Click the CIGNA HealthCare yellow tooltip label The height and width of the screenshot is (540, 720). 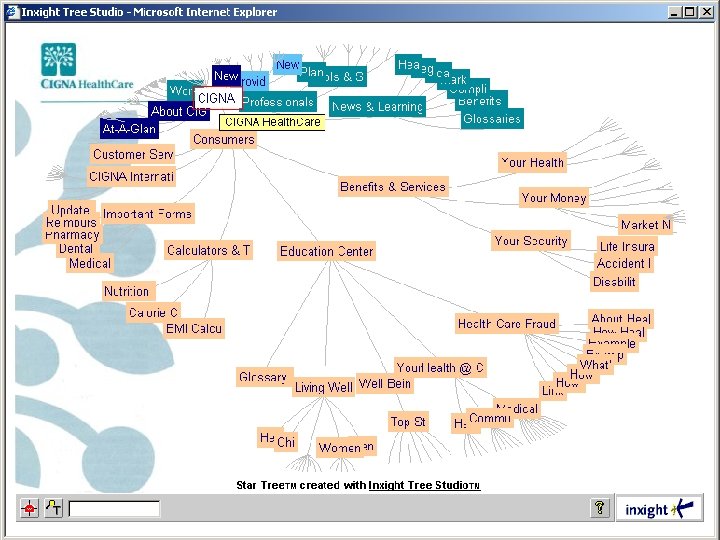click(272, 122)
